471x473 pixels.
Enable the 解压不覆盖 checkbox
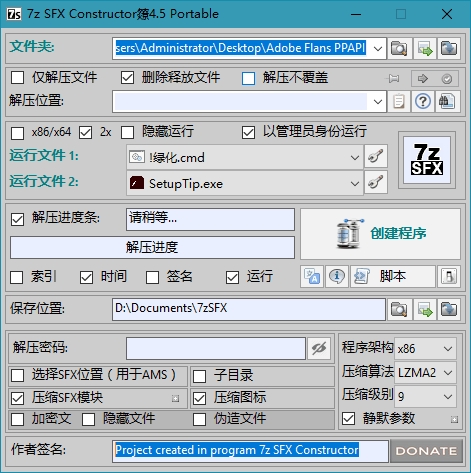tap(248, 79)
